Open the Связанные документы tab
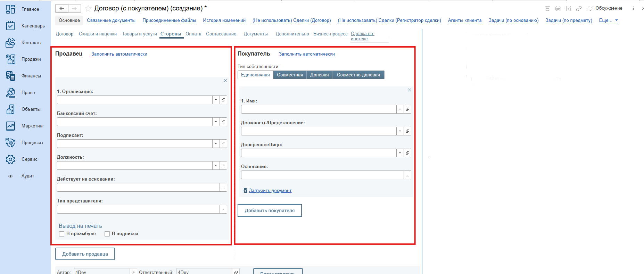 click(111, 20)
